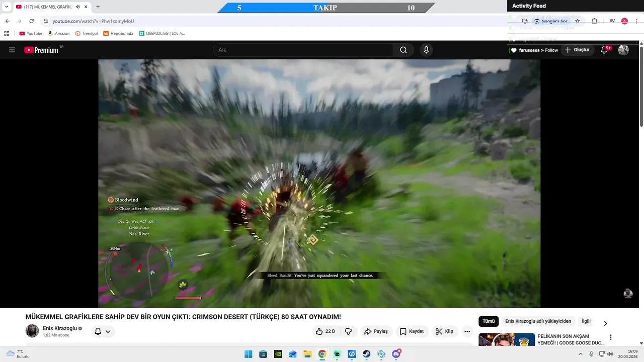Screen dimensions: 644x362
Task: Open Chrome tab search dropdown
Action: (7, 7)
